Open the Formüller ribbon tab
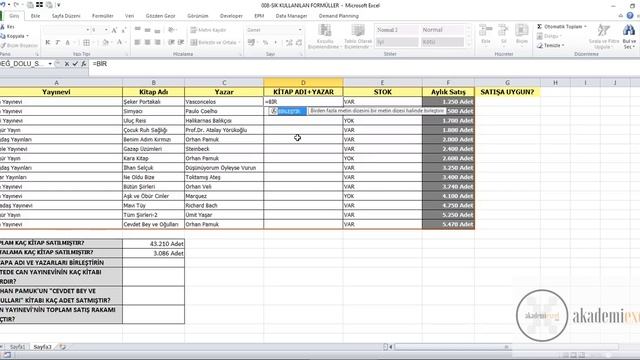640x360 pixels. pyautogui.click(x=102, y=16)
